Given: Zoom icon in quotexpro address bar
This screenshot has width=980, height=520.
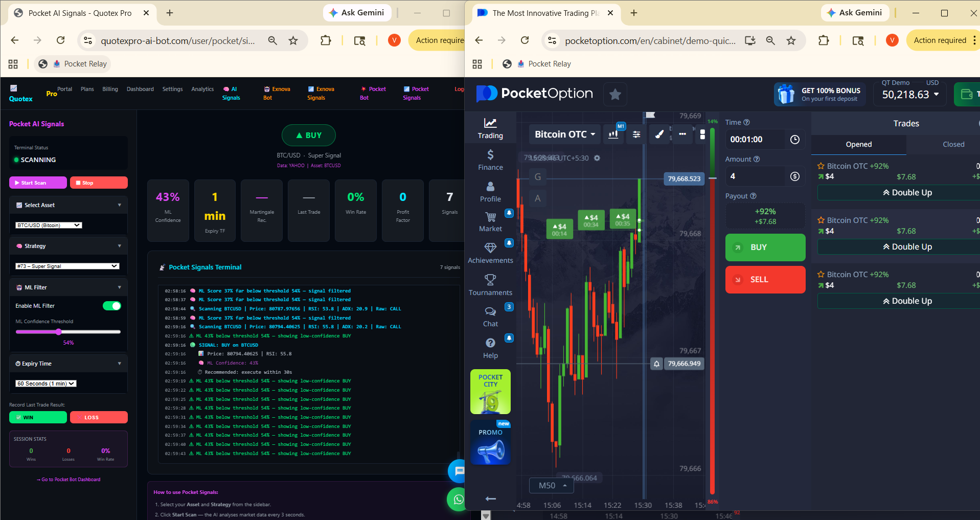Looking at the screenshot, I should point(272,40).
